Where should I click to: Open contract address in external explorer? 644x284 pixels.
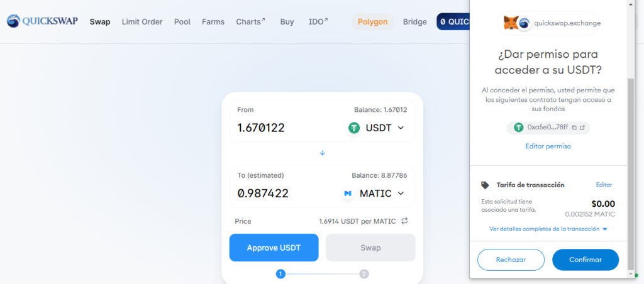tap(582, 128)
